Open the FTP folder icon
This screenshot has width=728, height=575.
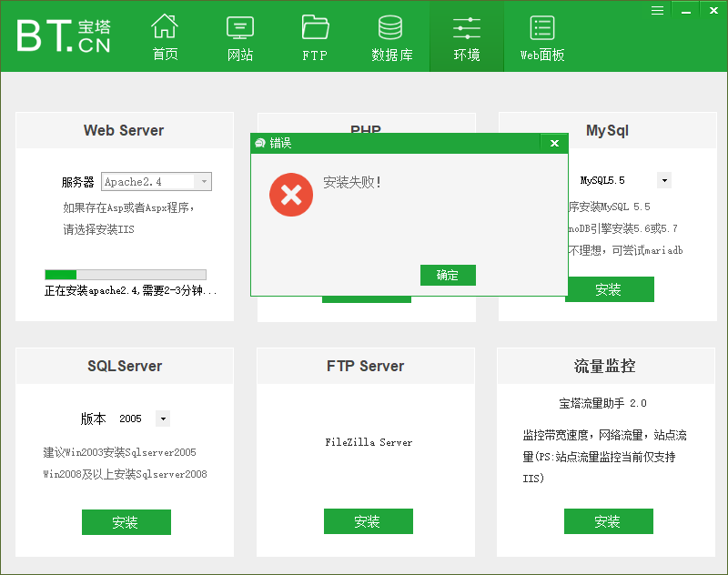(315, 37)
